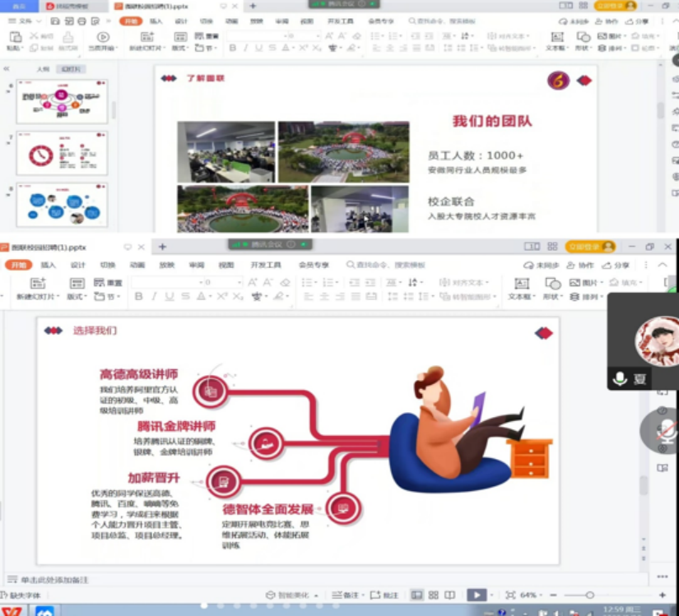Open 排列 arrange dropdown in the lower window

tap(586, 297)
